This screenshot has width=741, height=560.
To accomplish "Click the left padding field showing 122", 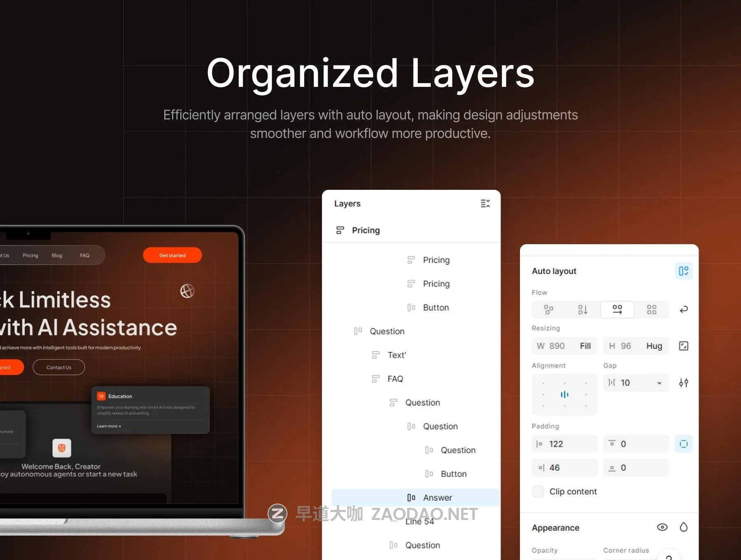I will click(564, 444).
